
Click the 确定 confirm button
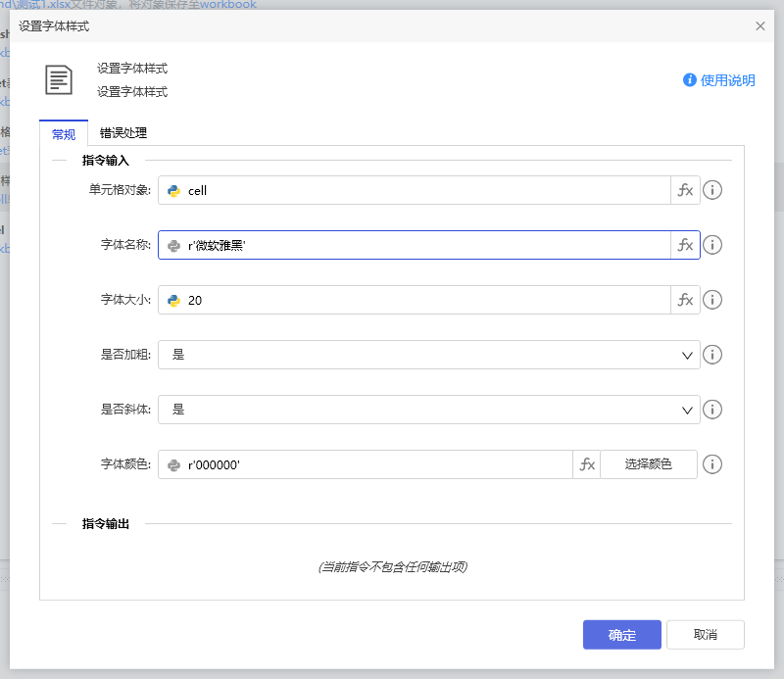pyautogui.click(x=621, y=634)
